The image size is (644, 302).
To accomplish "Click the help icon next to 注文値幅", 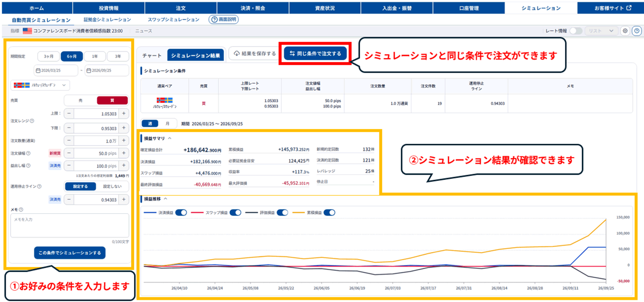I will pos(28,153).
